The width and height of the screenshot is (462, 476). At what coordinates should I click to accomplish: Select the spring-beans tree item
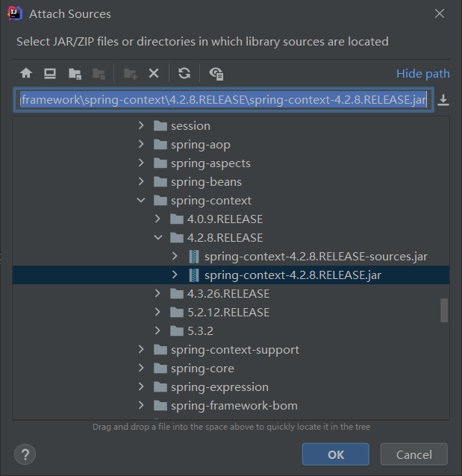[206, 182]
